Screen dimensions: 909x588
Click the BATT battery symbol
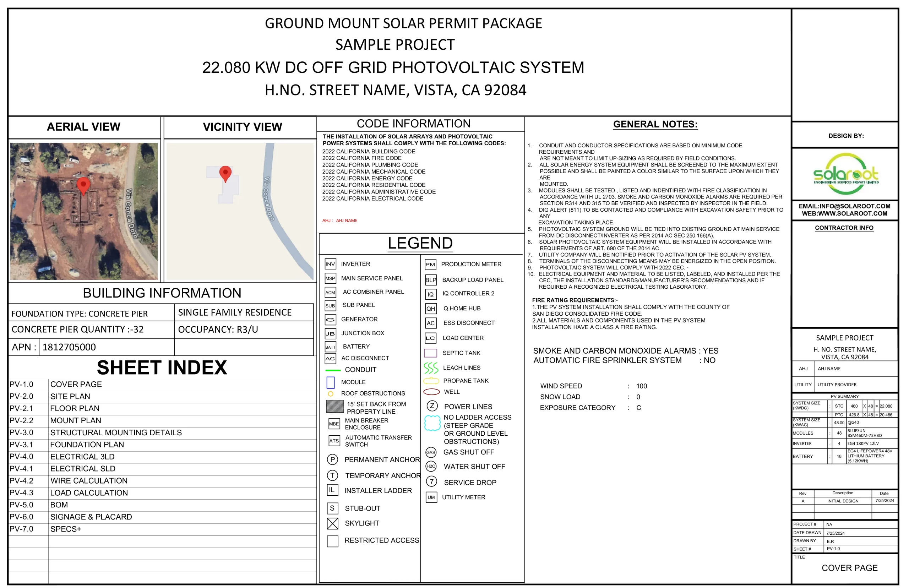(x=330, y=347)
